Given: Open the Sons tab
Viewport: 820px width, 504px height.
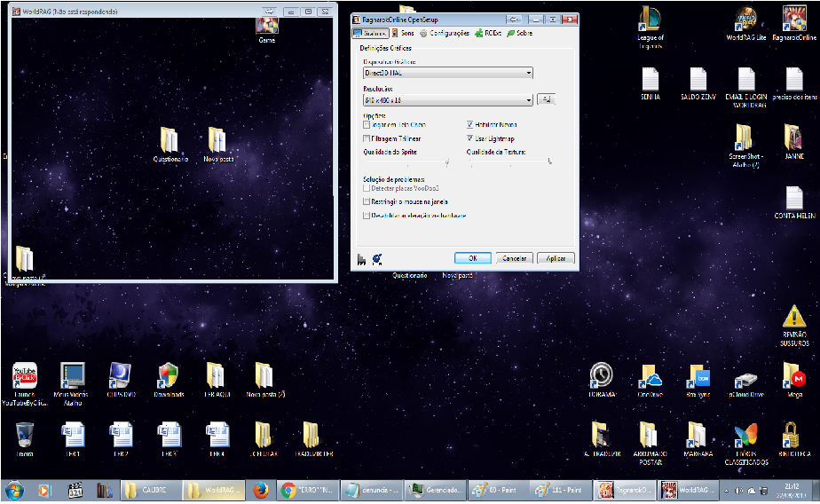Looking at the screenshot, I should click(403, 33).
